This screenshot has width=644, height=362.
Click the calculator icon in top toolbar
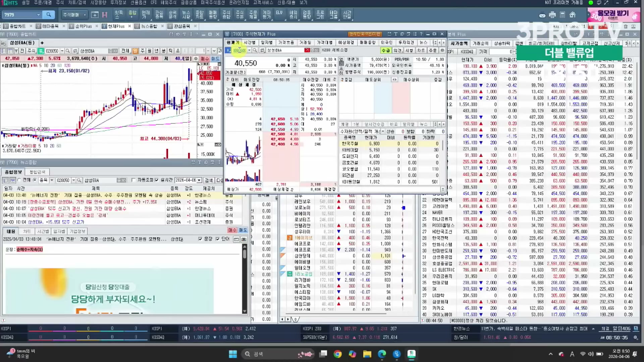click(562, 15)
